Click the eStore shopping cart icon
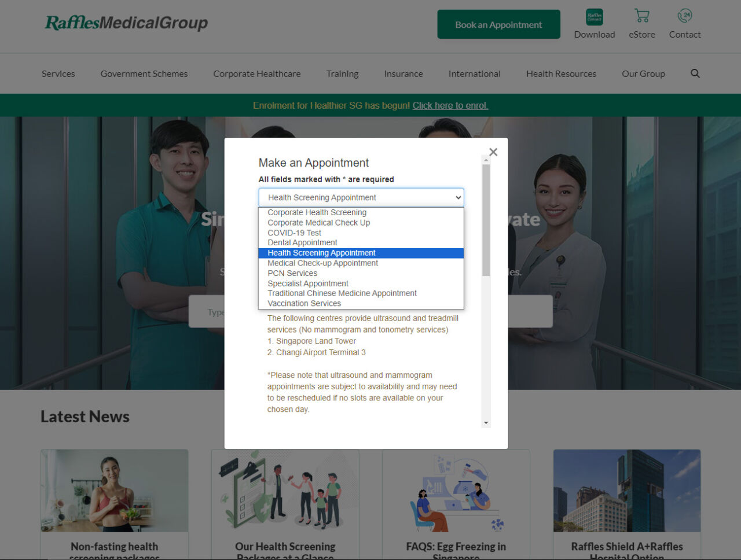 641,16
